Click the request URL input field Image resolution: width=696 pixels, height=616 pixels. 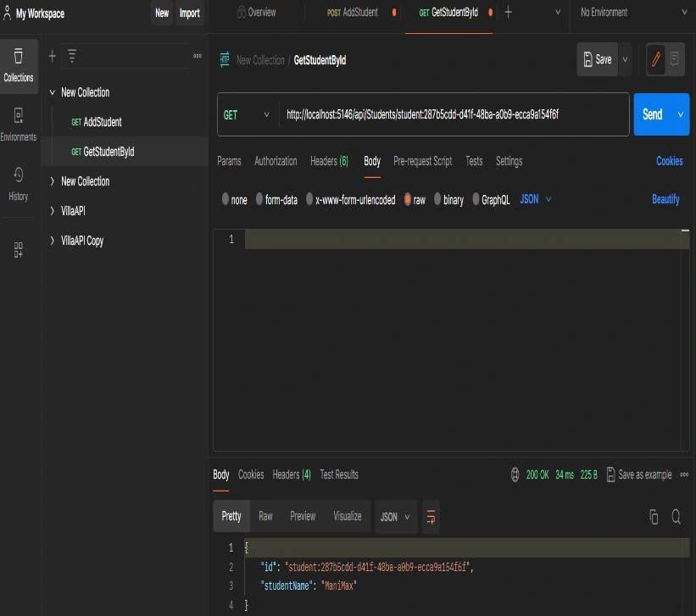[454, 114]
